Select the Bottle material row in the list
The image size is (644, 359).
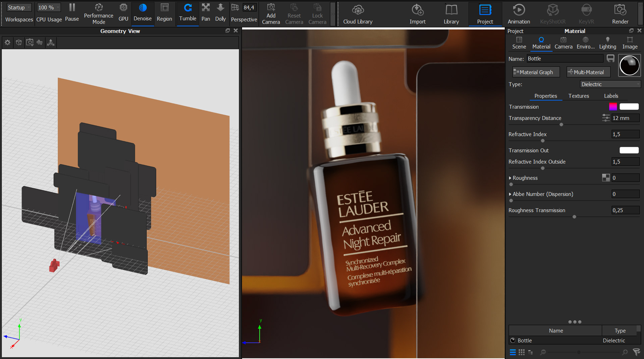pos(574,341)
